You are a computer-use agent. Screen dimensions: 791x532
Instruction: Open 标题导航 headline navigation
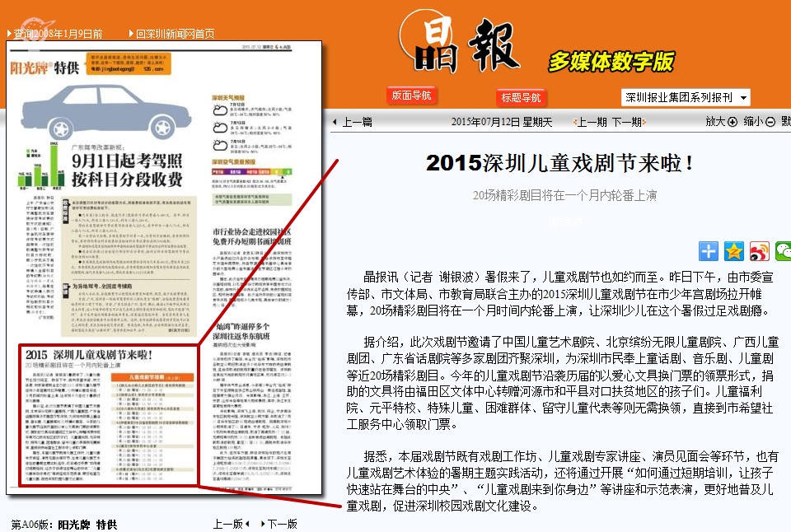522,97
